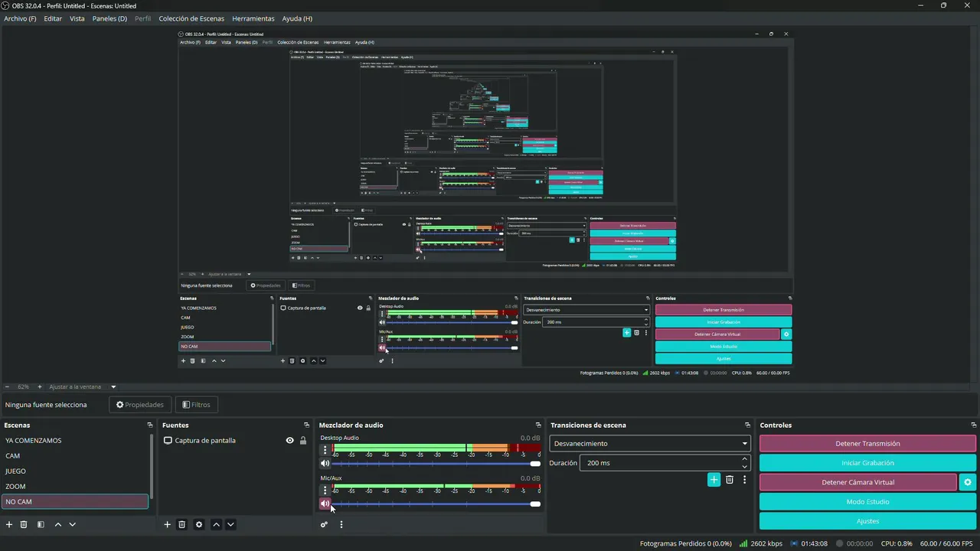Add a new source in Fuentes panel
980x551 pixels.
168,524
